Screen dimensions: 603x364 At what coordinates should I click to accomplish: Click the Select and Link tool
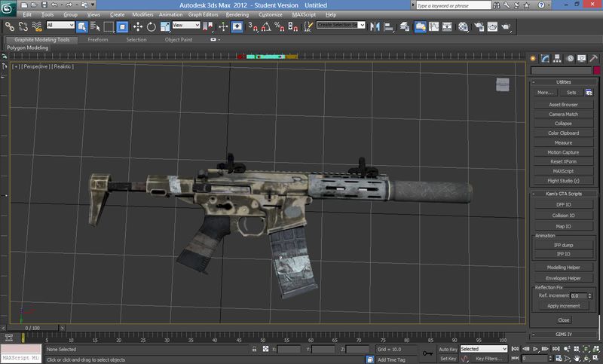8,26
